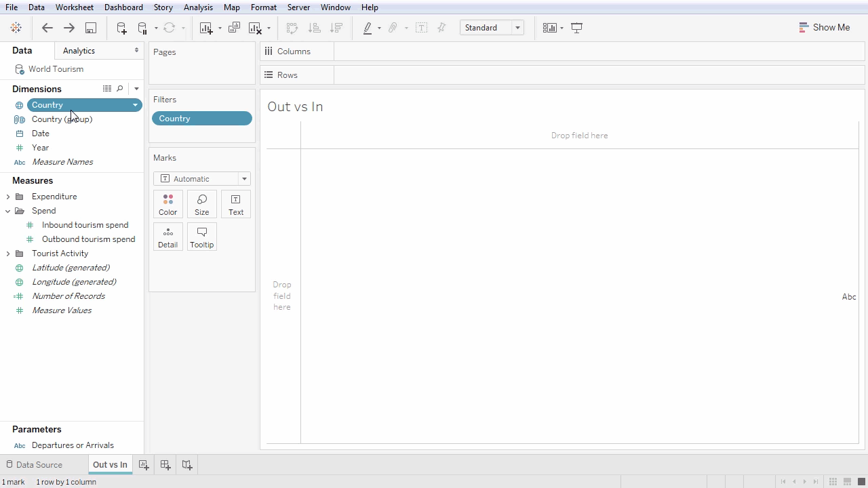Open the Country field dropdown arrow
Viewport: 868px width, 488px height.
[x=135, y=105]
